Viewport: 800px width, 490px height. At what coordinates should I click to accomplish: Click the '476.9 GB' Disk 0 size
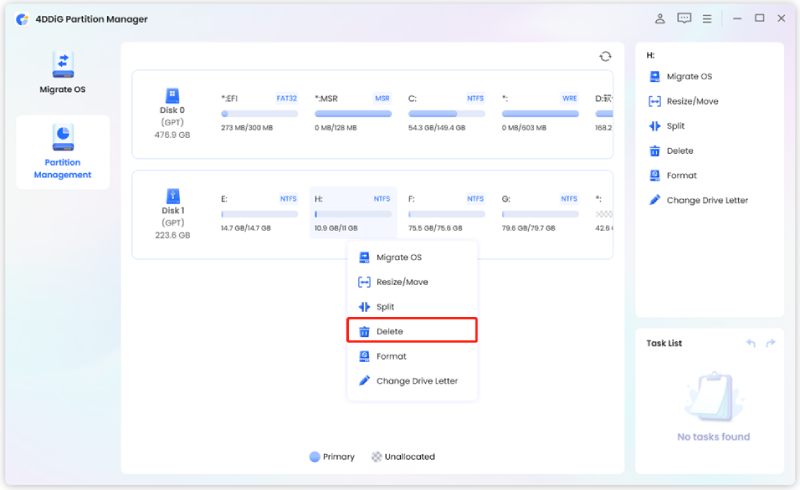[172, 135]
